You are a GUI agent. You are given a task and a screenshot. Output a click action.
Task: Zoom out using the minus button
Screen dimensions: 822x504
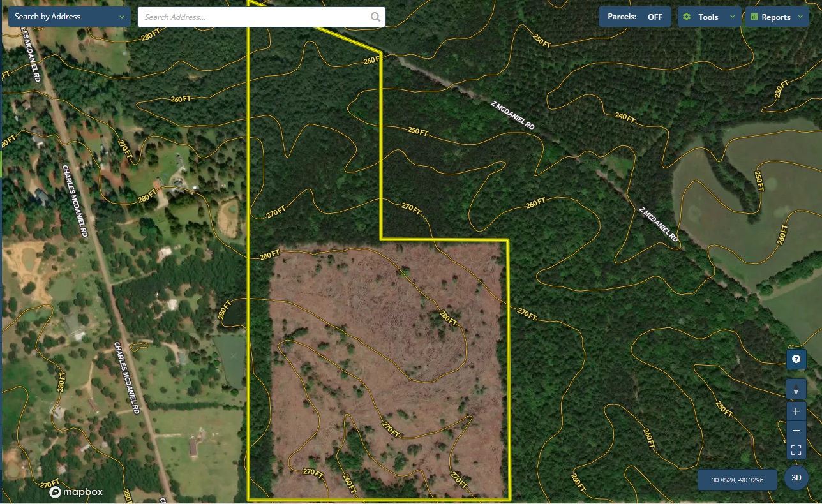tap(796, 431)
